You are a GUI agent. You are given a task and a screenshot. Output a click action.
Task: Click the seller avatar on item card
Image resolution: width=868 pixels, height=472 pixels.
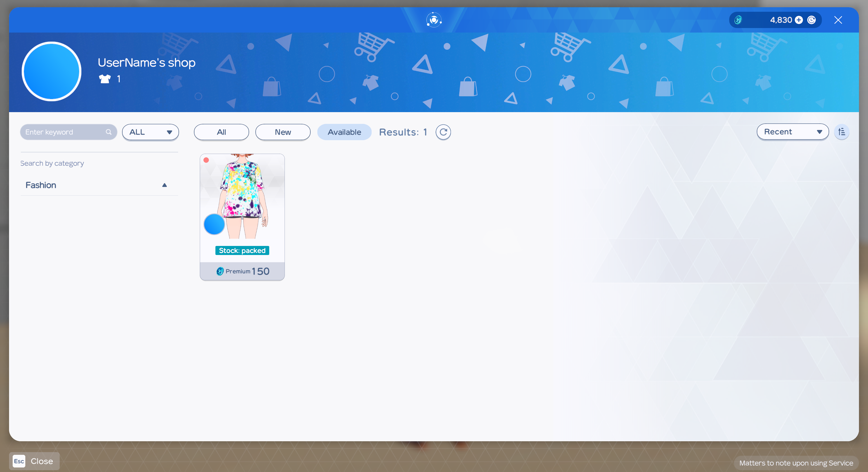pyautogui.click(x=214, y=224)
